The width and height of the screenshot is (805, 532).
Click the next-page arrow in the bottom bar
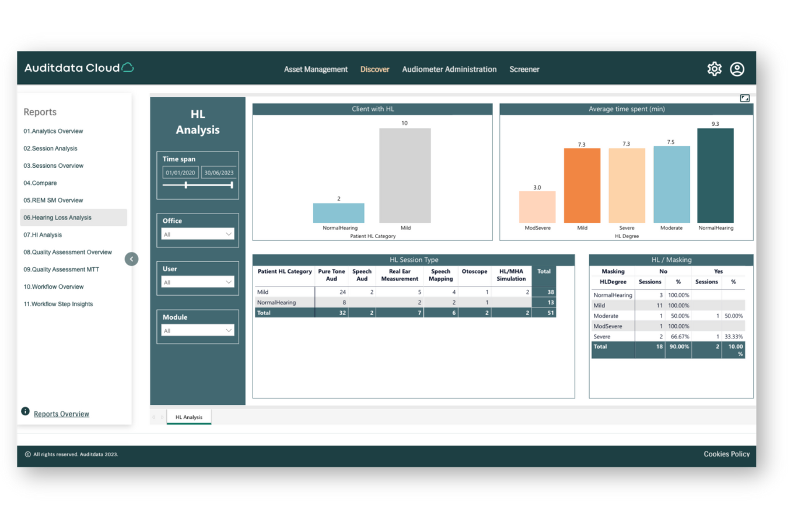[x=162, y=417]
